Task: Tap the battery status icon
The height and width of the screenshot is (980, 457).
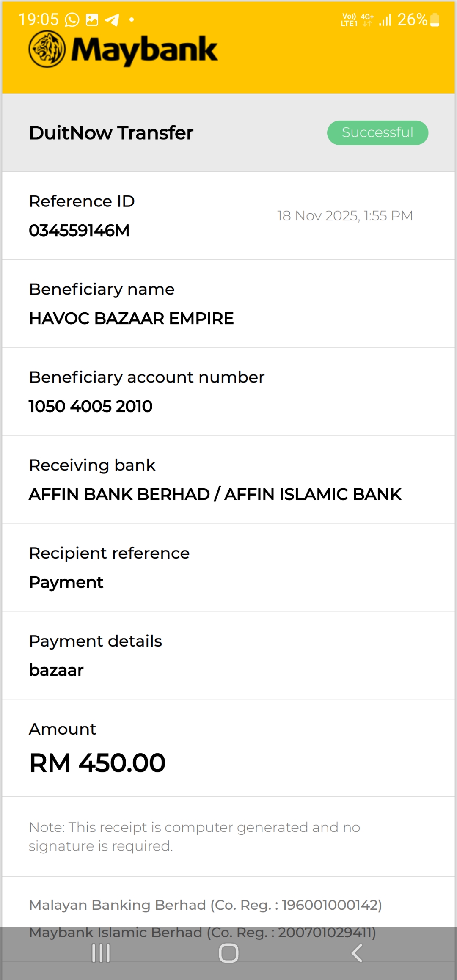Action: (x=435, y=19)
